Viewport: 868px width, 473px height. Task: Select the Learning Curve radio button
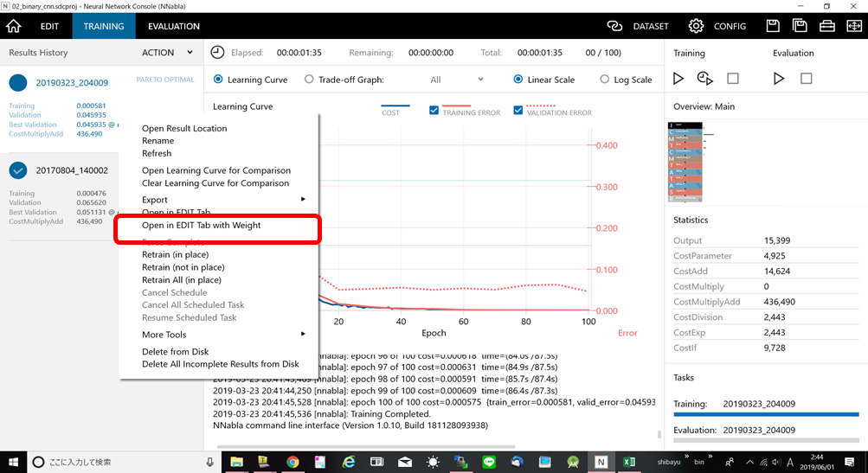(x=218, y=79)
